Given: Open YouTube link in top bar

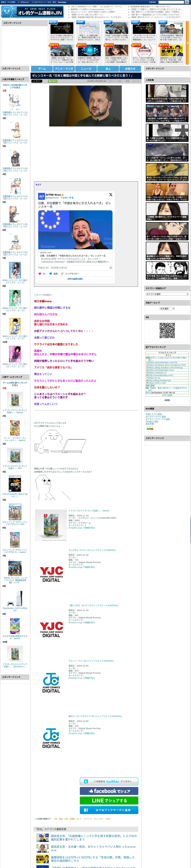Looking at the screenshot, I should (x=62, y=2).
